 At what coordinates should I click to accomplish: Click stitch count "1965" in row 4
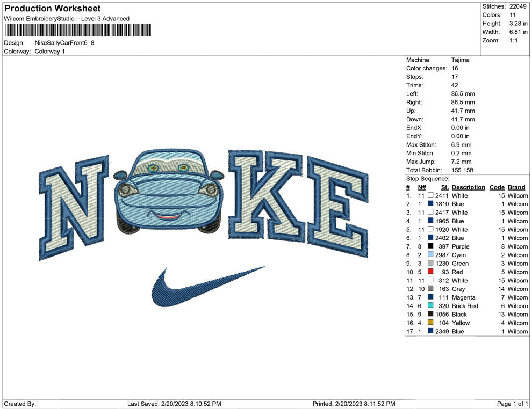point(442,221)
